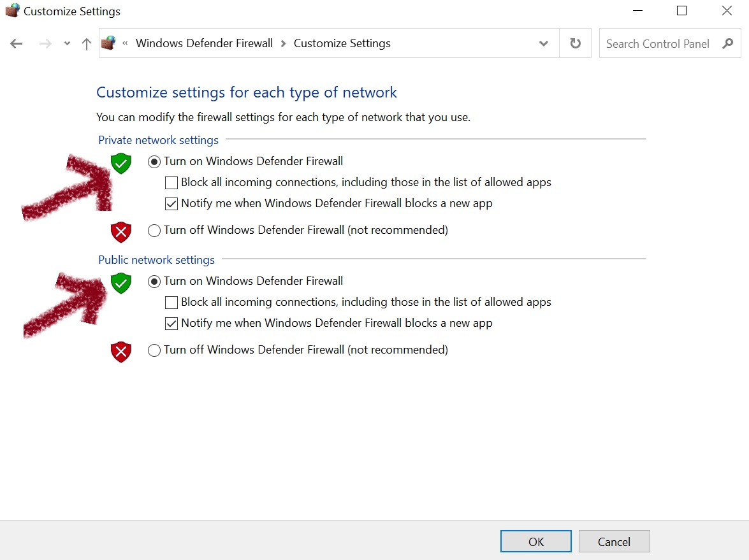The image size is (749, 560).
Task: Confirm changes with the OK button
Action: click(x=536, y=542)
